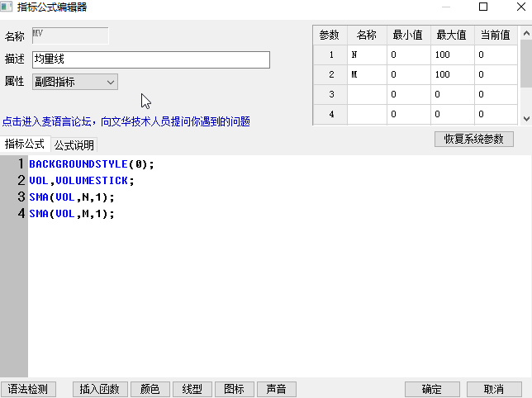Click the 声音 button
The height and width of the screenshot is (398, 532).
tap(276, 389)
